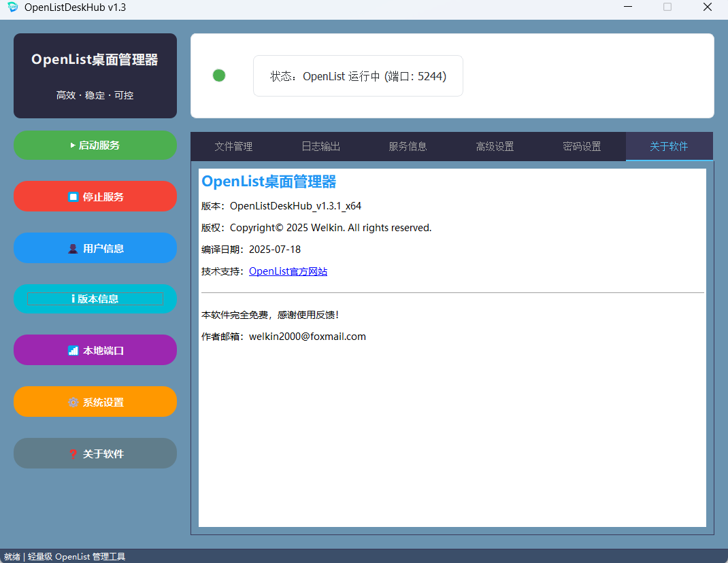
Task: Show 版本信息 version info
Action: (95, 299)
